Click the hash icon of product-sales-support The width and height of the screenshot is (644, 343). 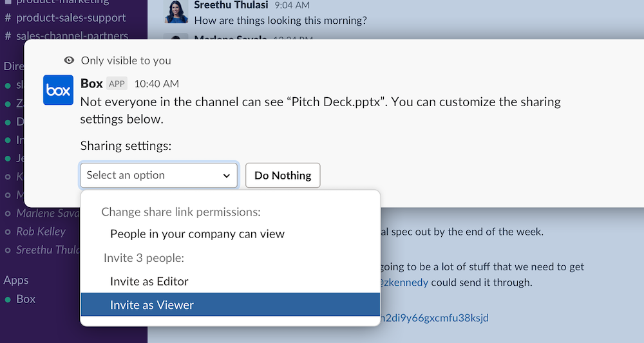(x=8, y=17)
